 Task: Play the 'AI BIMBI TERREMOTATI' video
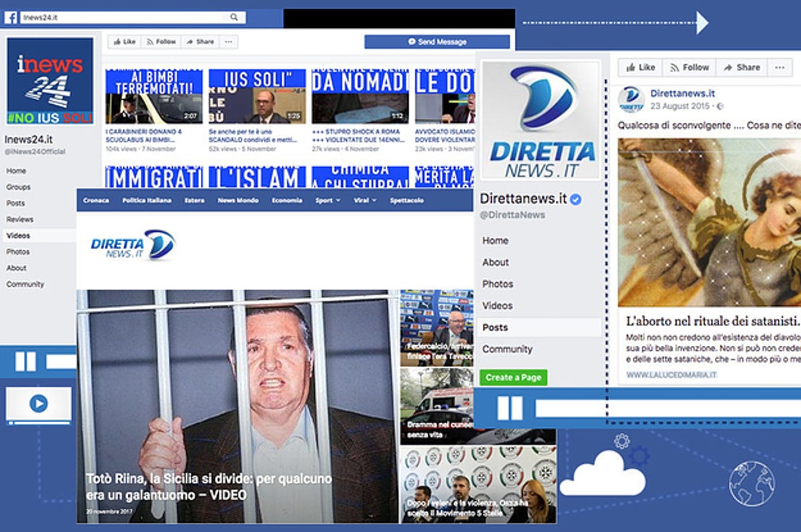click(154, 96)
